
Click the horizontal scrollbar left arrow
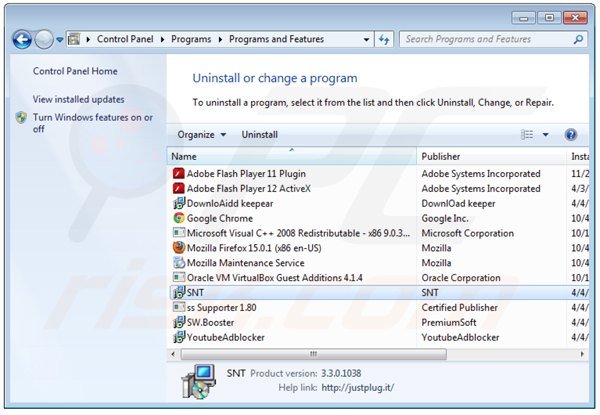tap(173, 354)
